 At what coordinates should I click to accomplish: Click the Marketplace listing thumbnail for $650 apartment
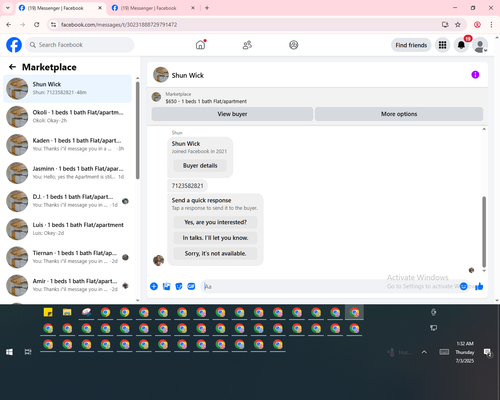[x=156, y=97]
